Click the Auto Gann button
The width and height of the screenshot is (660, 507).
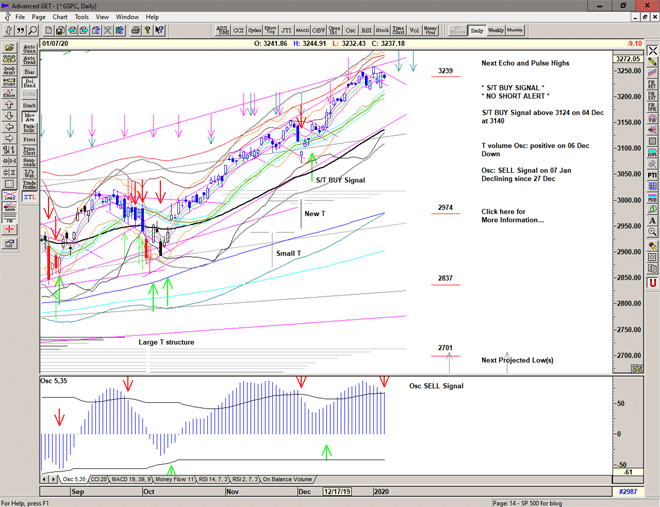click(30, 47)
